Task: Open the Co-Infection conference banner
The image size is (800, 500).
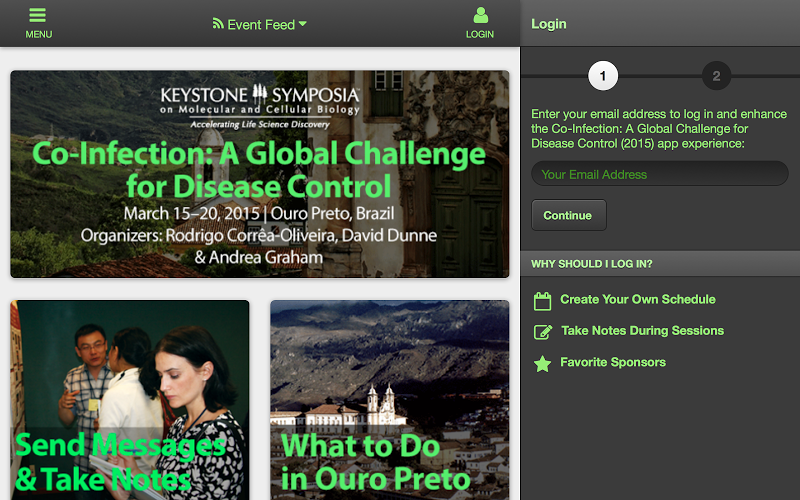Action: pyautogui.click(x=260, y=174)
